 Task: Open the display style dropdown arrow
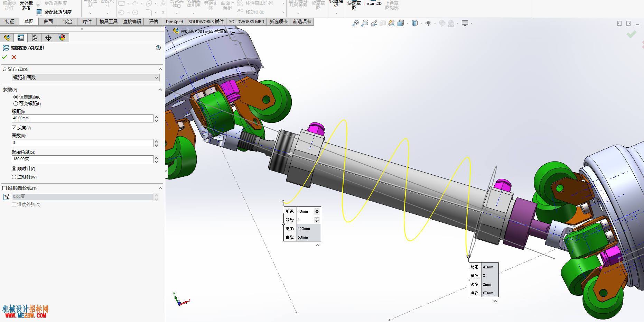click(x=421, y=23)
